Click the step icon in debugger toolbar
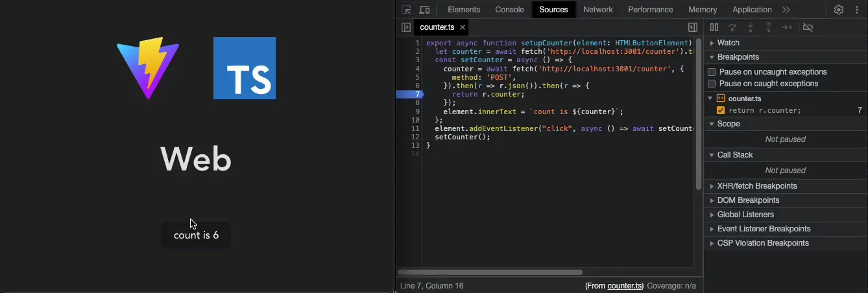 tap(787, 27)
